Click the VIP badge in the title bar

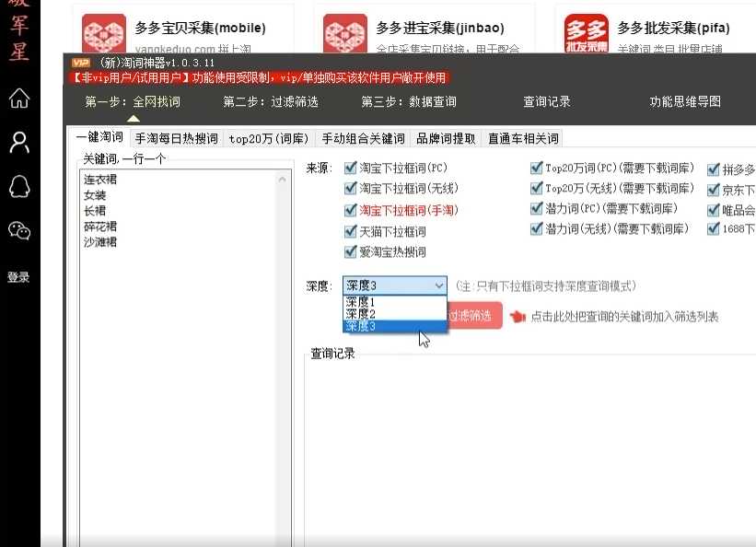coord(81,63)
